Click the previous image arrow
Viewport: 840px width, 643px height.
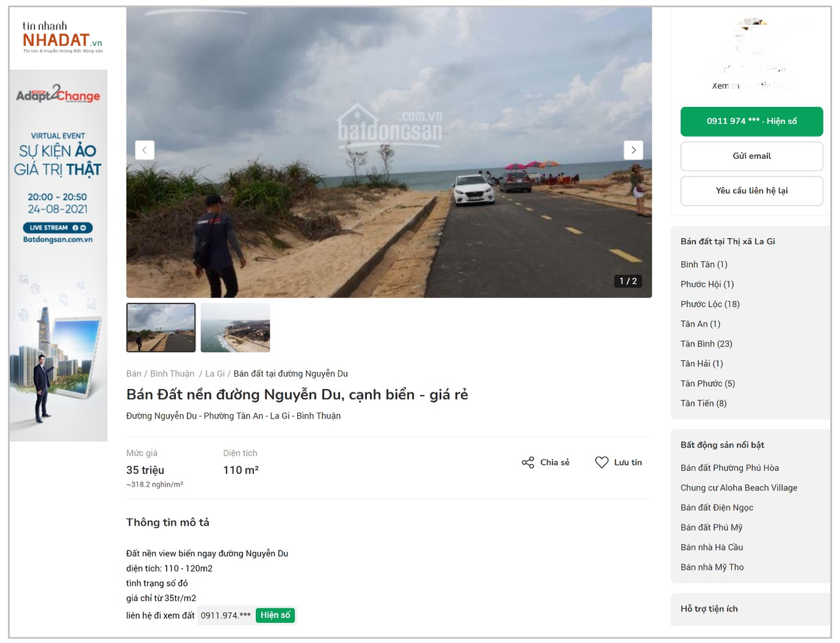point(144,150)
